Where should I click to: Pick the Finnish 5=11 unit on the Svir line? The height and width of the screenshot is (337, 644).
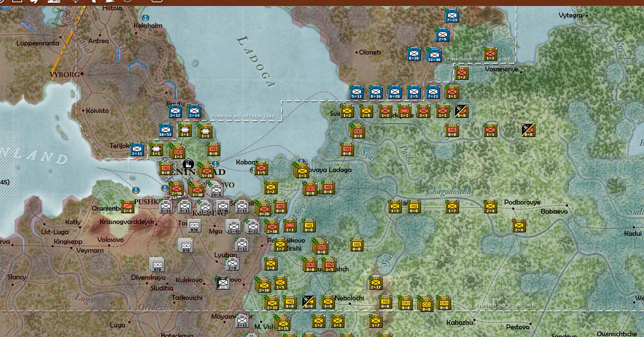357,92
